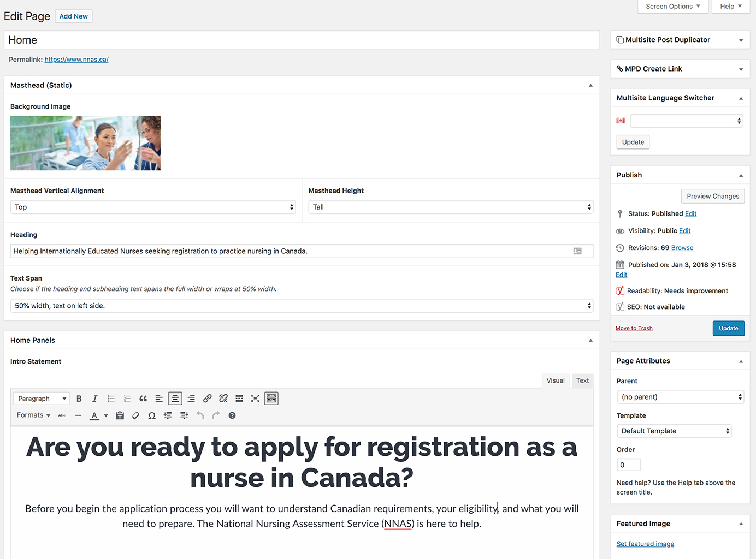Open the Masthead Height dropdown
The height and width of the screenshot is (559, 756).
(x=450, y=207)
